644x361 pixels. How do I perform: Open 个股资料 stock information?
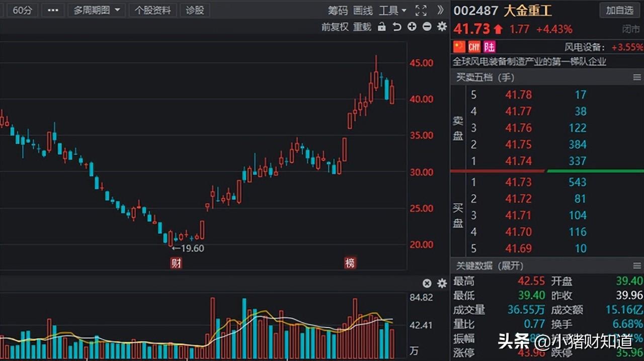pos(153,10)
